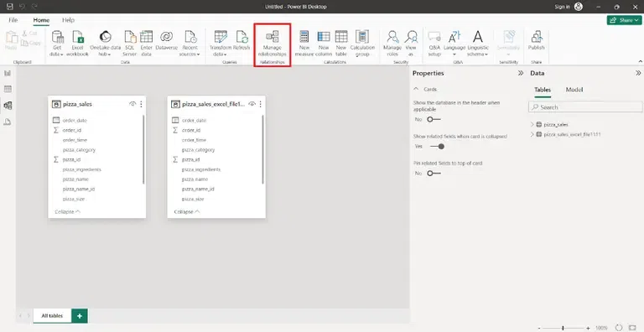Reset the layout zoom

[x=619, y=328]
